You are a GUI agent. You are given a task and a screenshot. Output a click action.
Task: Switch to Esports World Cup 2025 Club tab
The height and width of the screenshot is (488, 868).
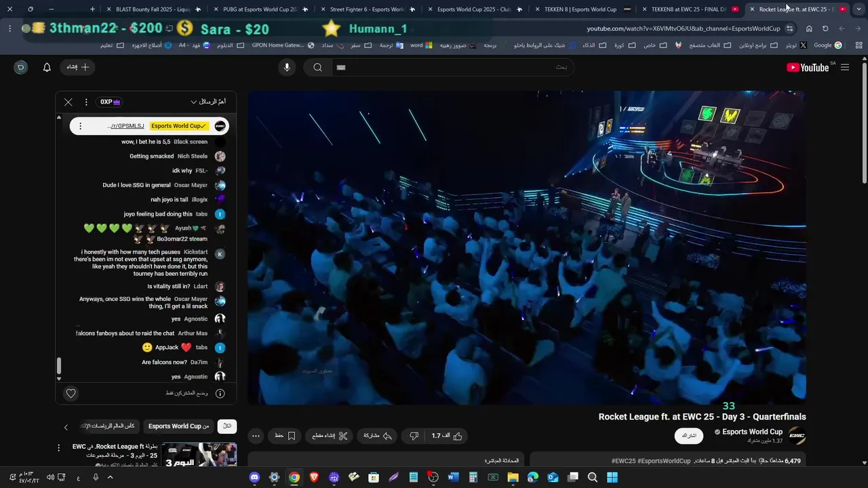coord(474,9)
